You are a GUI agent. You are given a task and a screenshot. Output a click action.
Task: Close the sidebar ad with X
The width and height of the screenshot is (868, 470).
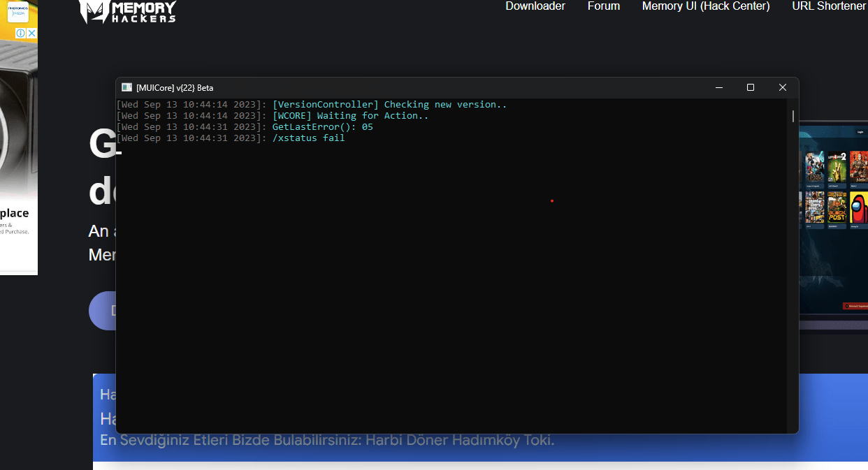[32, 33]
